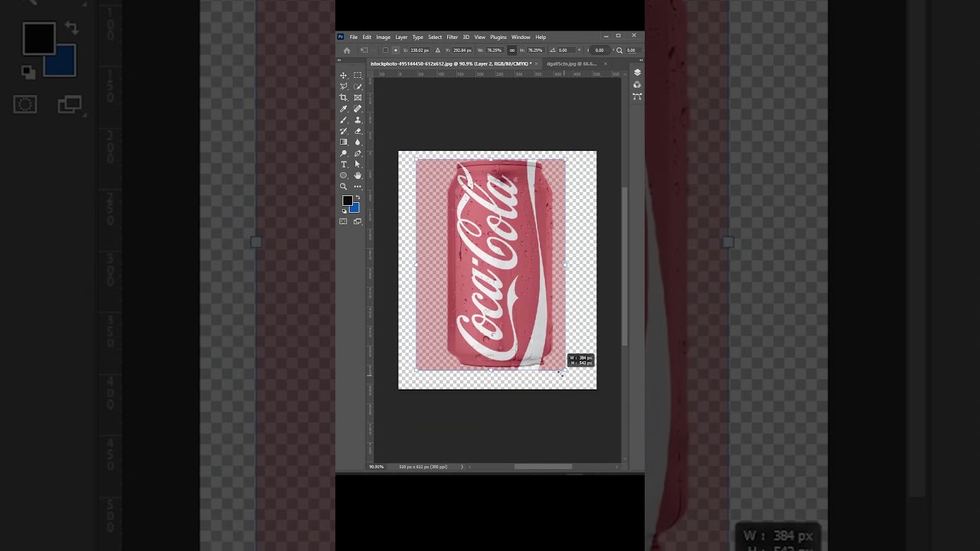
Task: Expand the status bar info arrow
Action: 462,467
